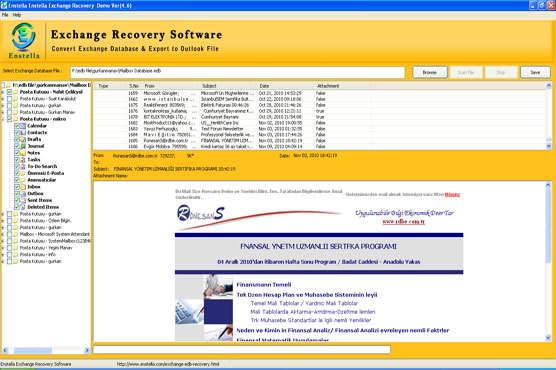The width and height of the screenshot is (556, 370).
Task: Open the Help menu
Action: coord(17,15)
